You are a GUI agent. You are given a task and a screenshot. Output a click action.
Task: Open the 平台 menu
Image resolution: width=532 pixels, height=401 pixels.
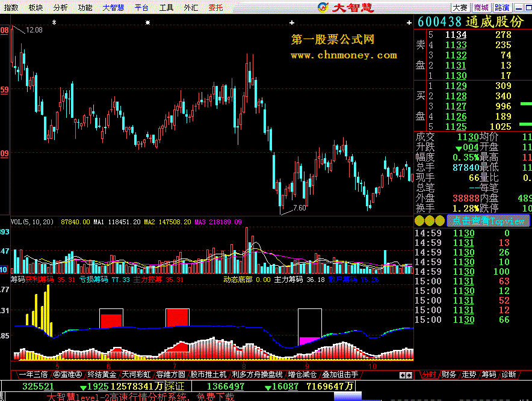coord(141,7)
